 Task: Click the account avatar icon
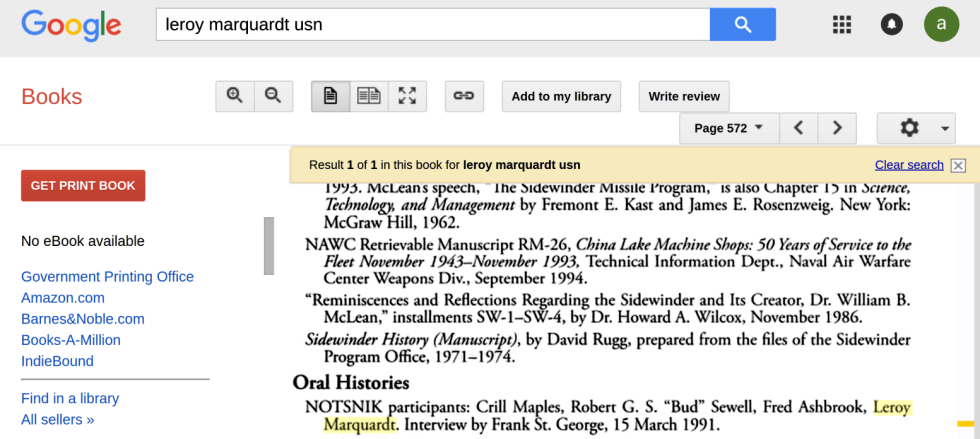[x=941, y=25]
